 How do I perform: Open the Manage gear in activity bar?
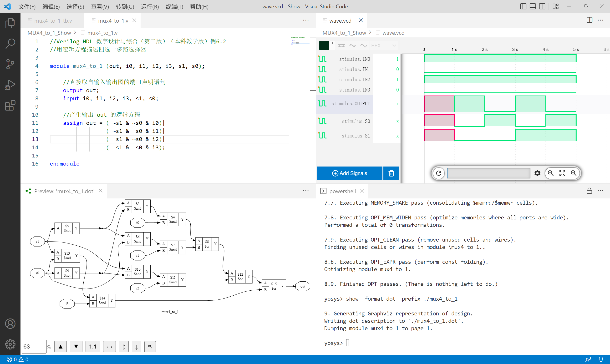click(10, 344)
